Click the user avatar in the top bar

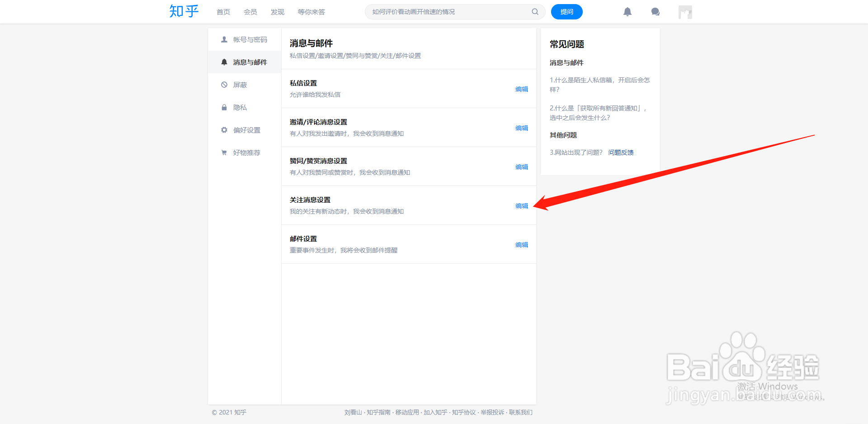tap(685, 12)
